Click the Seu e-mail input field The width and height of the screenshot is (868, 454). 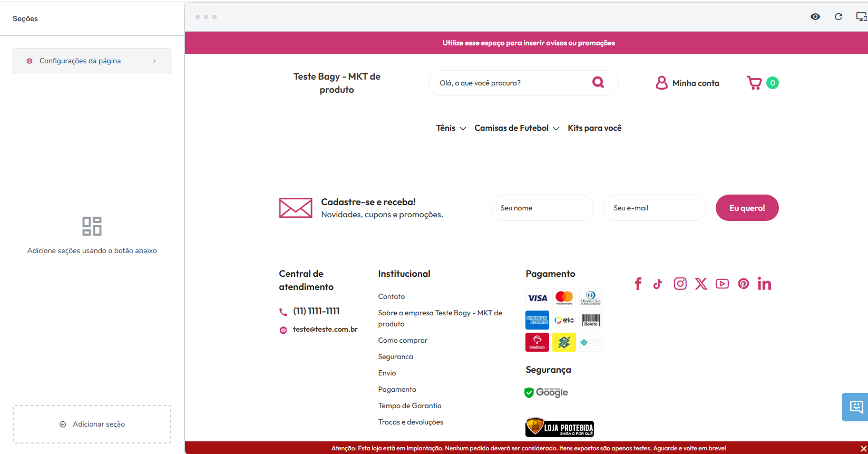655,208
